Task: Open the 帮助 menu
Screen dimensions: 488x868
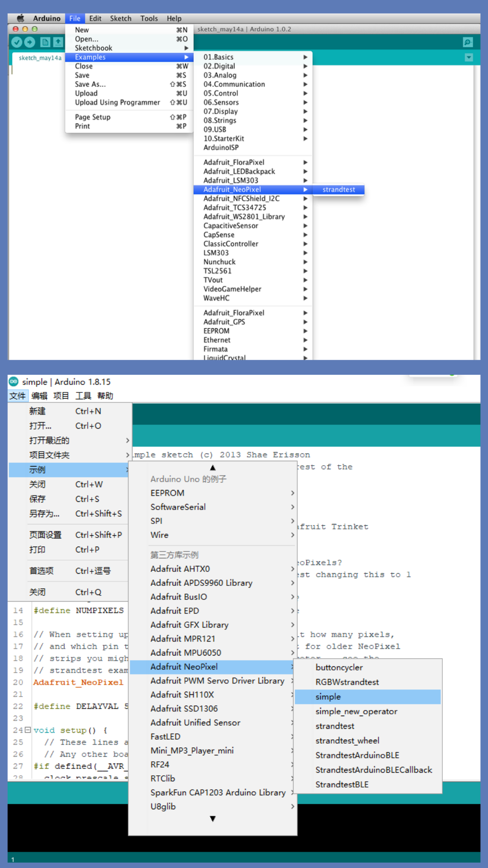Action: 105,396
